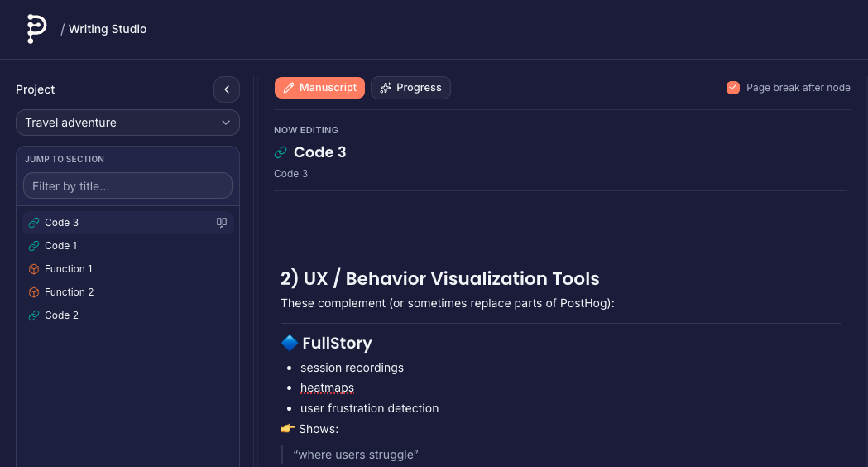Click the book icon on Code 3 row
The height and width of the screenshot is (467, 868).
click(222, 223)
